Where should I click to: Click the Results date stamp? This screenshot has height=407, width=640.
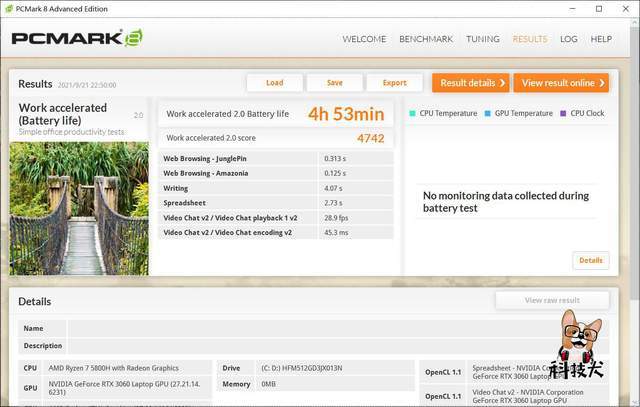pos(87,85)
